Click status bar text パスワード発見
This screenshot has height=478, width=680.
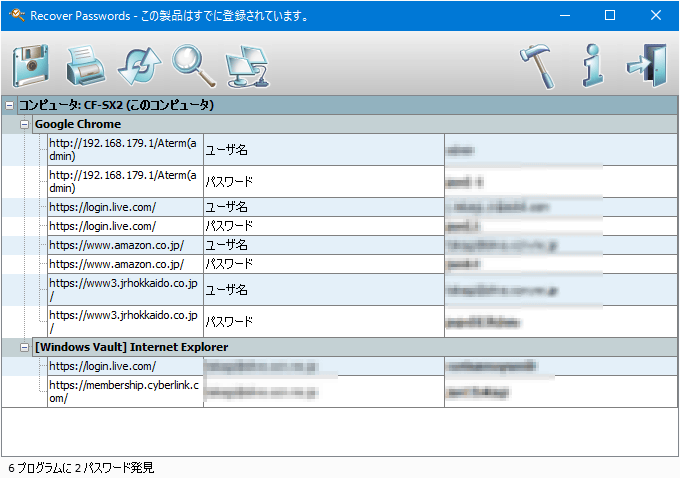click(x=118, y=468)
